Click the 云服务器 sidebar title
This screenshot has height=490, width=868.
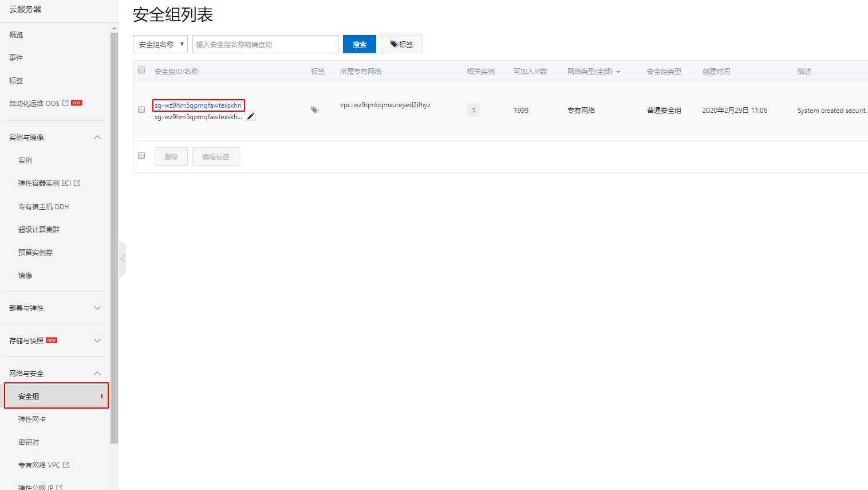tap(25, 9)
